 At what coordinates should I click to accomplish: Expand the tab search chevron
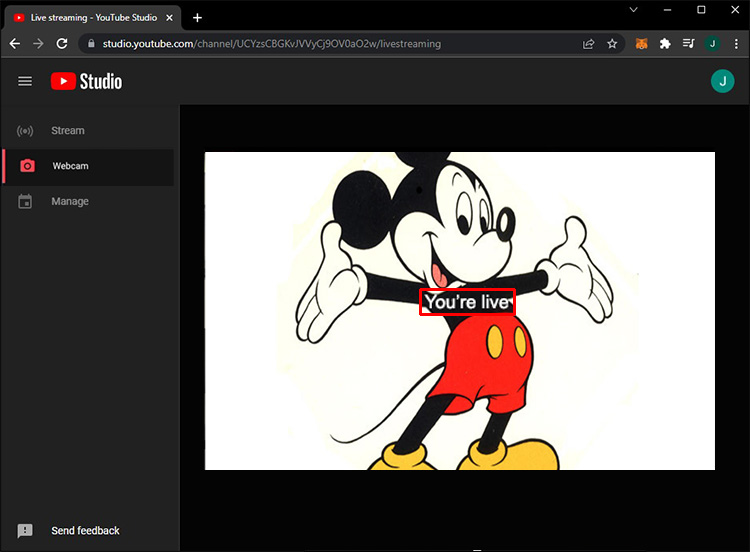tap(633, 10)
